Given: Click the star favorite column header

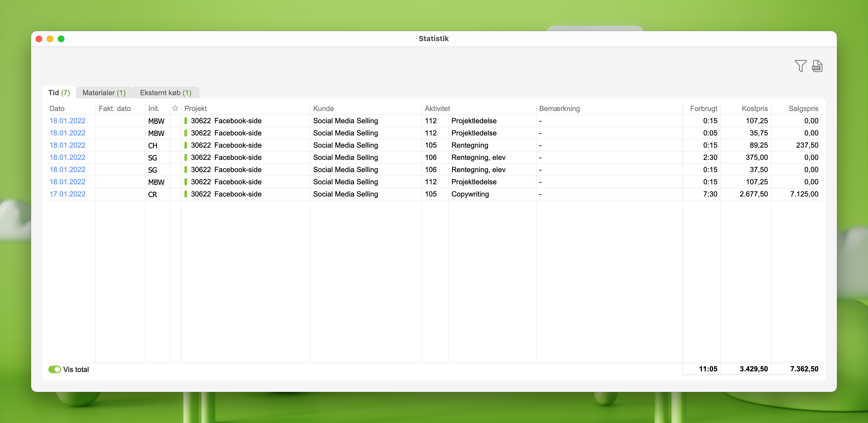Looking at the screenshot, I should (175, 109).
